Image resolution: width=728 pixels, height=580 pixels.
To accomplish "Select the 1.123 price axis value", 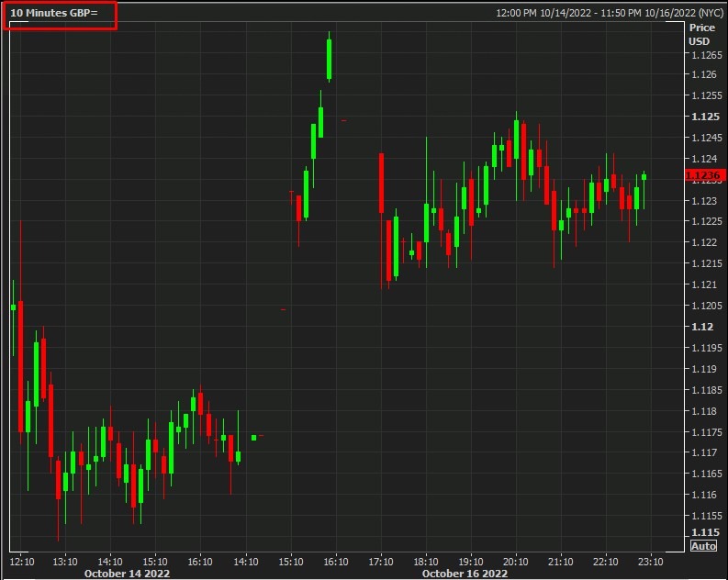I will tap(704, 201).
